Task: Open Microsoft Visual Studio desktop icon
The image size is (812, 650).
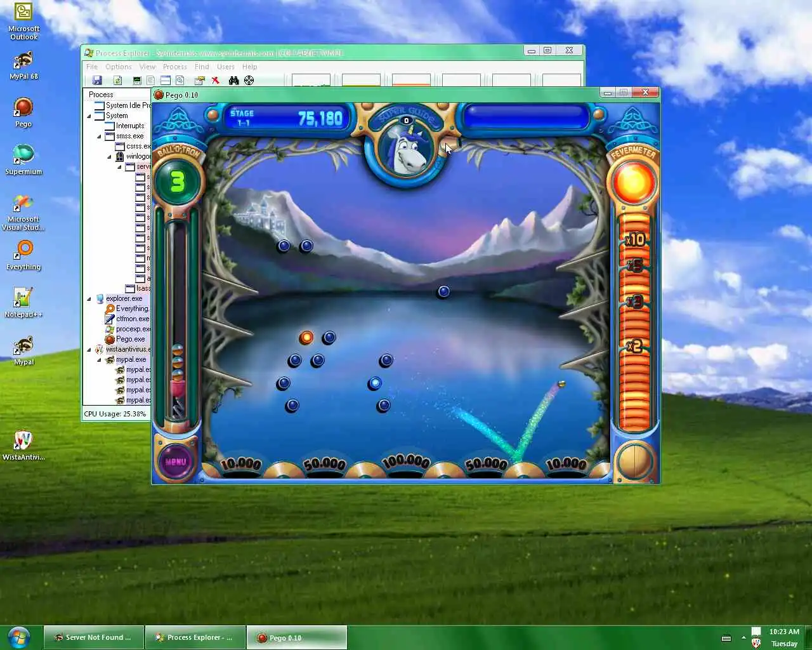Action: point(23,213)
